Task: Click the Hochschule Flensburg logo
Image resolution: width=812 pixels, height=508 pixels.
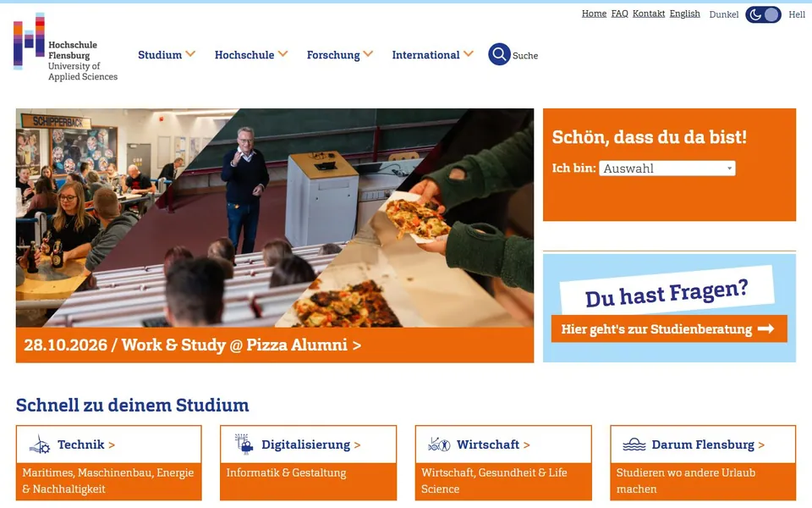Action: point(66,47)
